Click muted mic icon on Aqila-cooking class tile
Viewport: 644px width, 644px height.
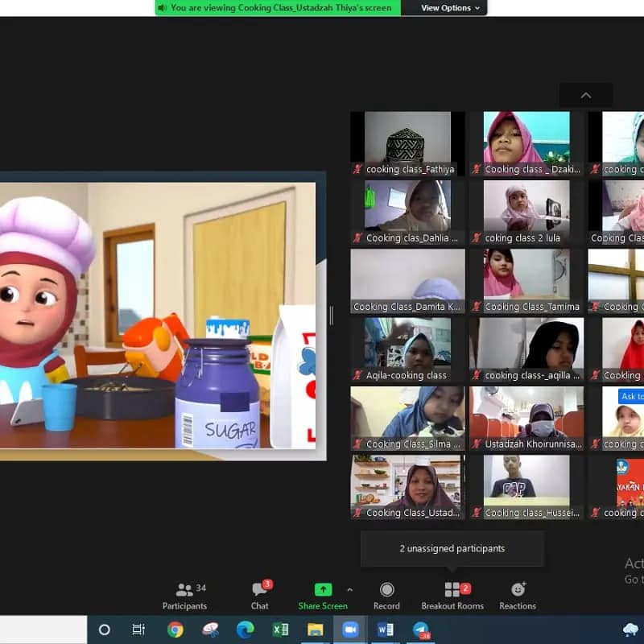357,375
